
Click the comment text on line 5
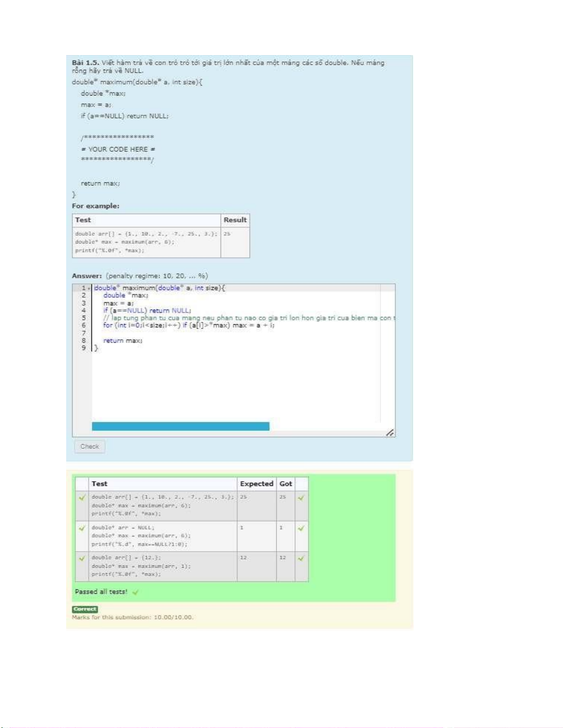(x=230, y=318)
